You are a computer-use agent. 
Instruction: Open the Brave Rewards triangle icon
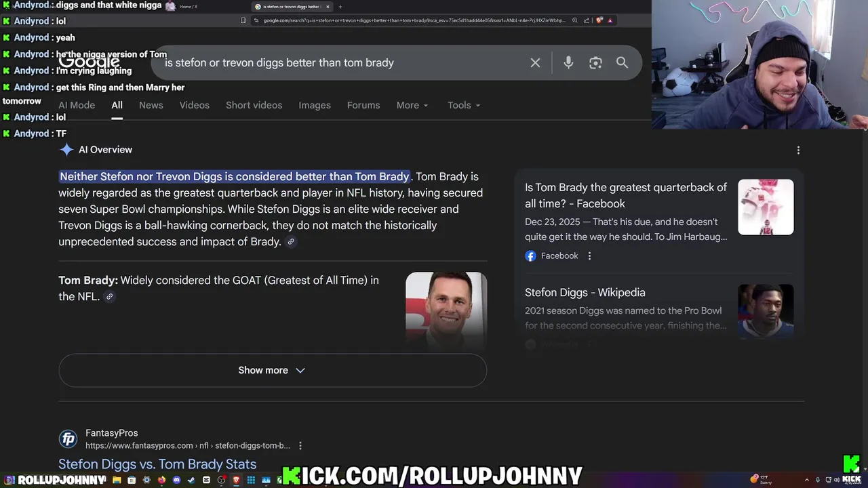(610, 20)
